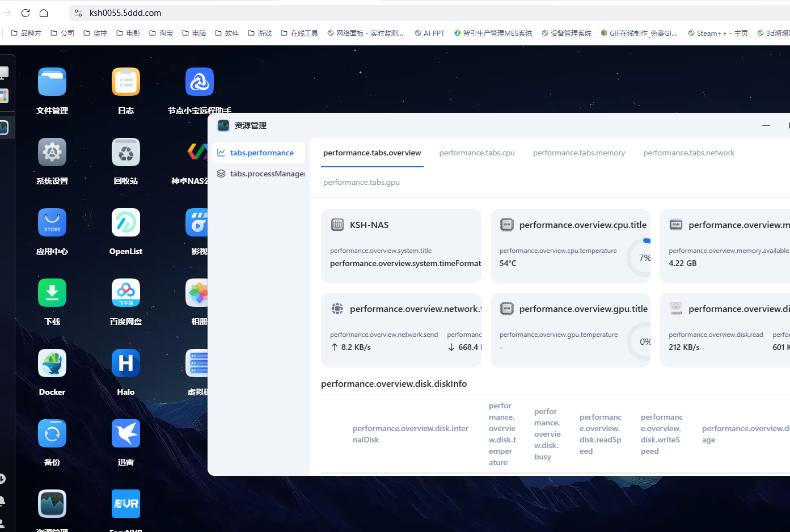Launch the OpenList app icon
The height and width of the screenshot is (532, 790).
coord(126,223)
